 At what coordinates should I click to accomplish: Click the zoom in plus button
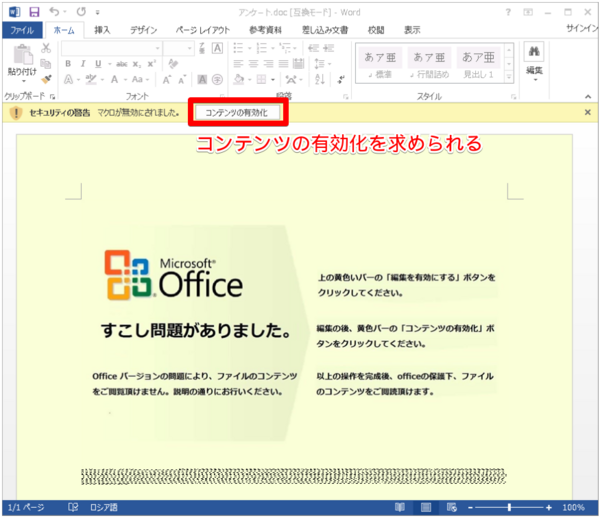point(549,508)
